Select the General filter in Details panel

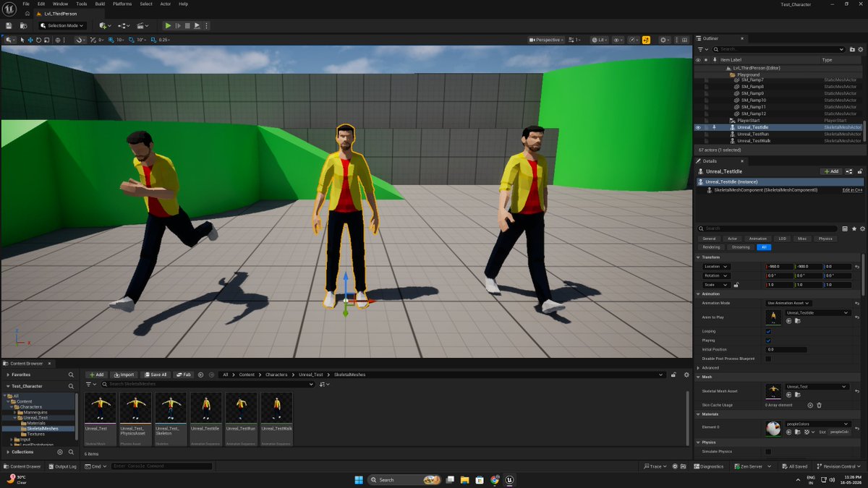[709, 239]
